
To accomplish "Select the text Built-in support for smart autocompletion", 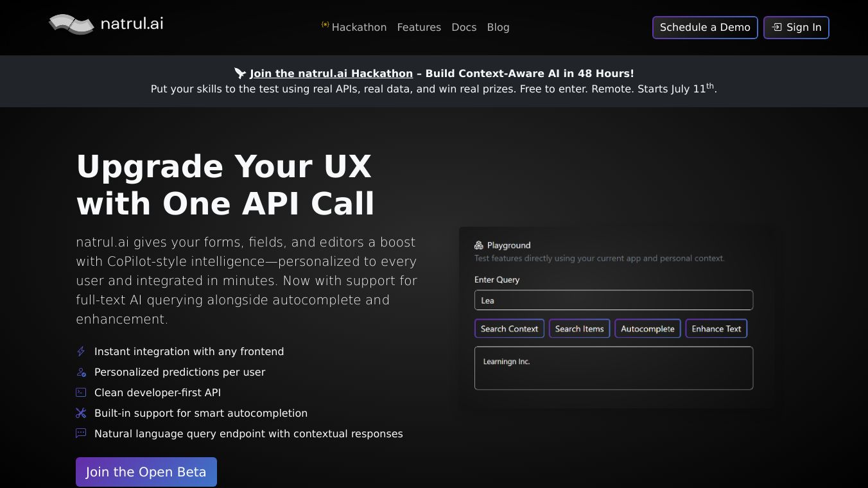I will [x=201, y=413].
